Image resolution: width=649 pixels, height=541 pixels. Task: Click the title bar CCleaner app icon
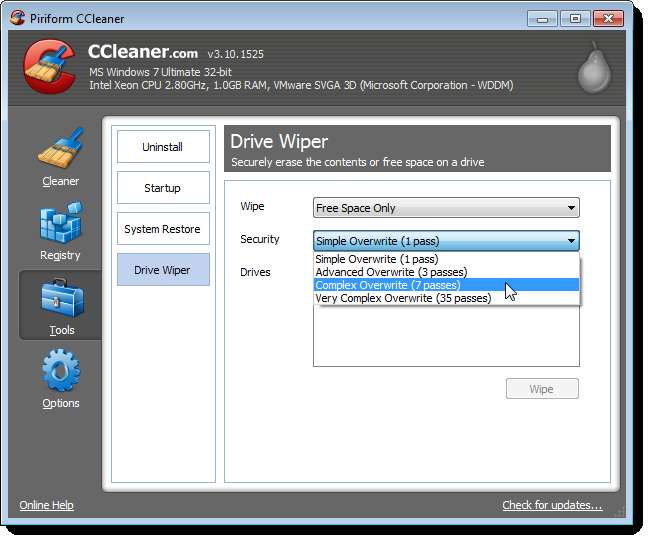[17, 18]
